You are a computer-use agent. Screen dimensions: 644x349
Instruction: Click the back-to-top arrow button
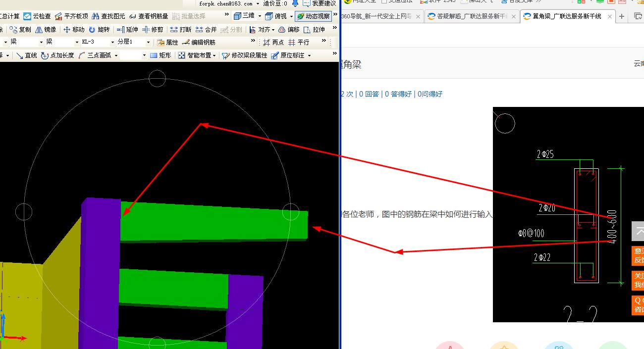638,231
